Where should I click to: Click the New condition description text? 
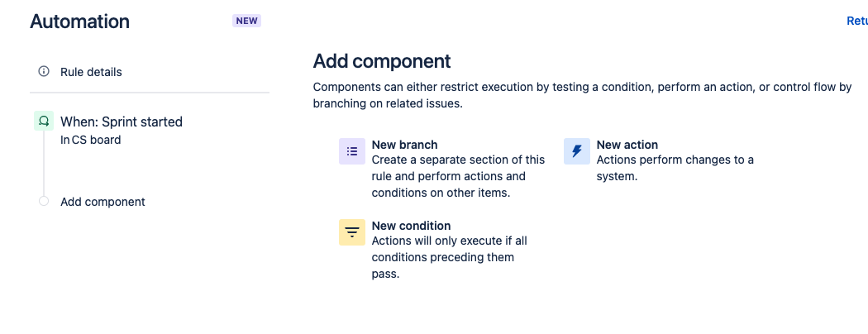(449, 257)
